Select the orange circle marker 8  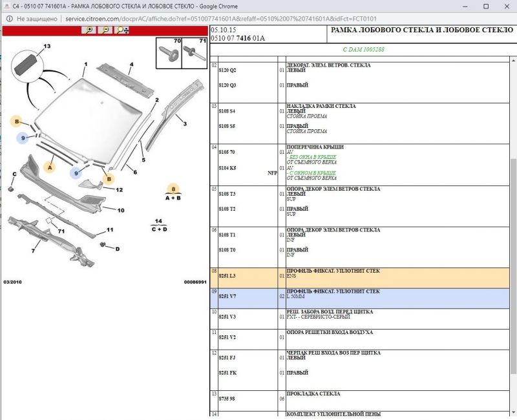(173, 189)
